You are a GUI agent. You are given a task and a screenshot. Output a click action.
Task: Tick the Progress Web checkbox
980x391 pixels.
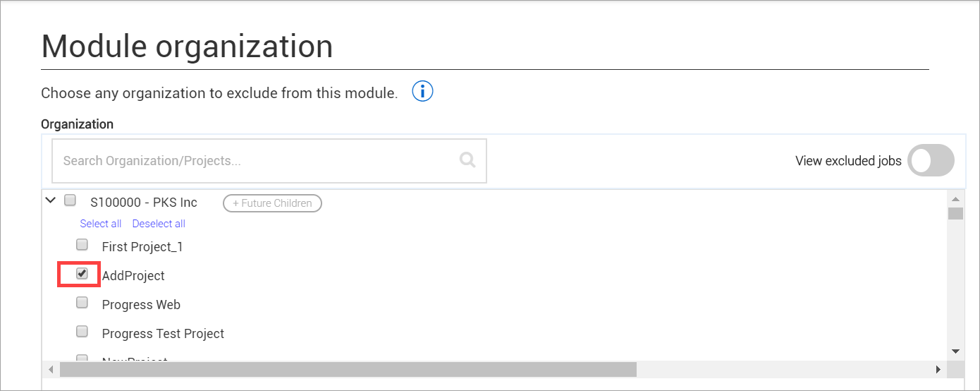coord(82,303)
